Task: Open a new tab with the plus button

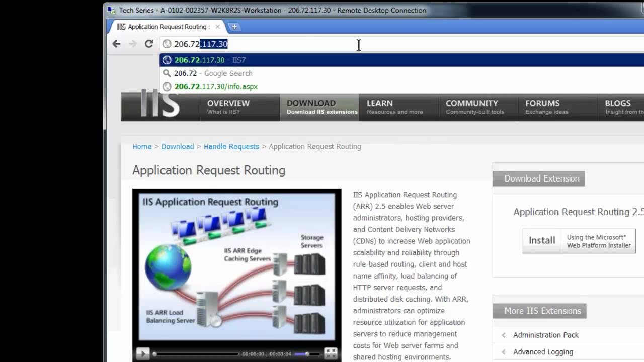Action: 234,27
